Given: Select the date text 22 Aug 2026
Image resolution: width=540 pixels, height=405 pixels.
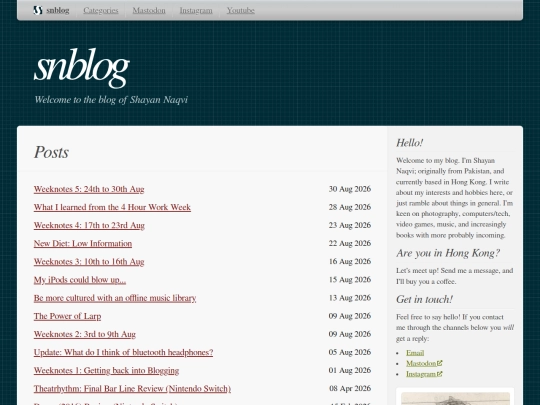Looking at the screenshot, I should pyautogui.click(x=350, y=243).
